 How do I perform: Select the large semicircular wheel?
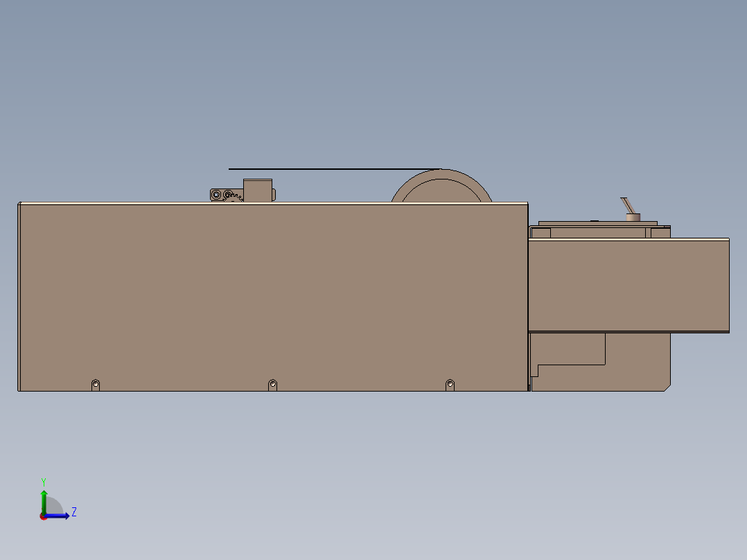(x=441, y=185)
